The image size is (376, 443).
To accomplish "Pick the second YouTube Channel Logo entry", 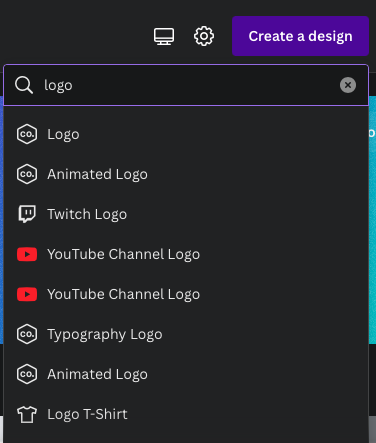I will [x=186, y=294].
